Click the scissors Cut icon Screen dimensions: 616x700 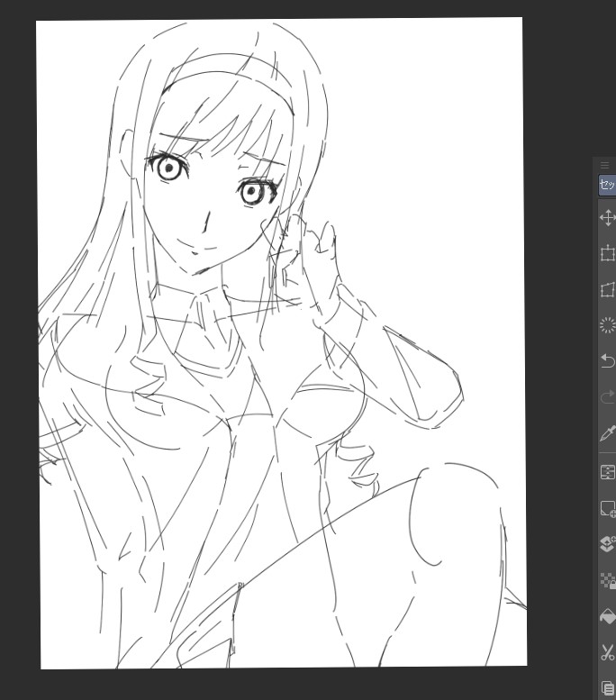pyautogui.click(x=608, y=652)
